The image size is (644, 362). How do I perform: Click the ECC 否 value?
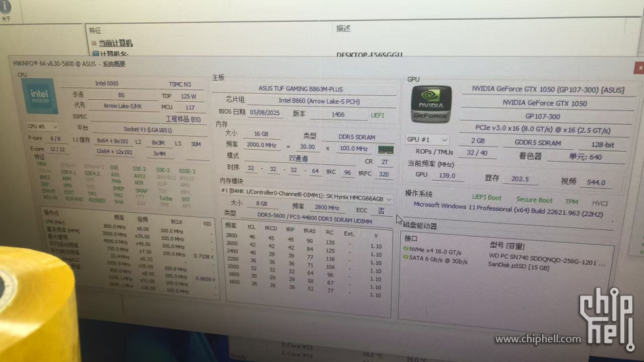coord(381,210)
